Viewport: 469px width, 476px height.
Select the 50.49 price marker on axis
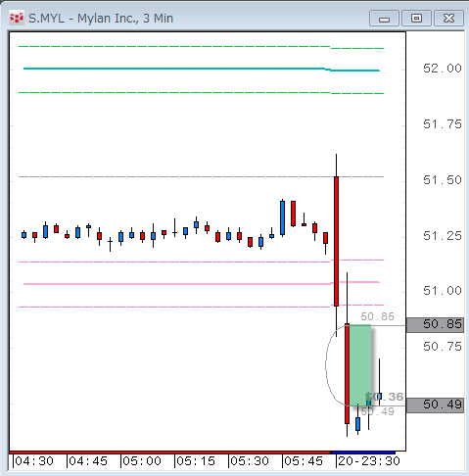(435, 405)
